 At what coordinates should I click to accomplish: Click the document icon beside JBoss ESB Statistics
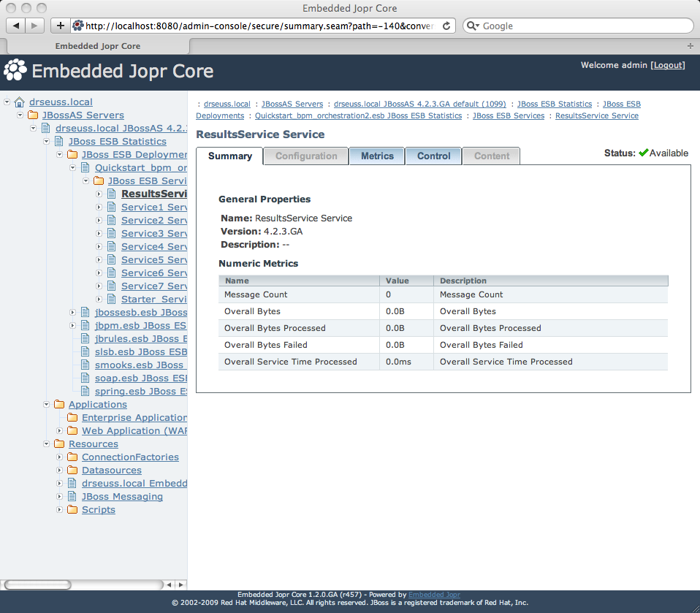point(58,142)
